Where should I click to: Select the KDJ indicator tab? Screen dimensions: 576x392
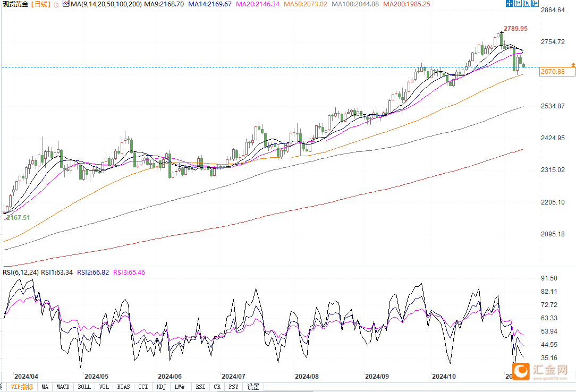pyautogui.click(x=161, y=387)
